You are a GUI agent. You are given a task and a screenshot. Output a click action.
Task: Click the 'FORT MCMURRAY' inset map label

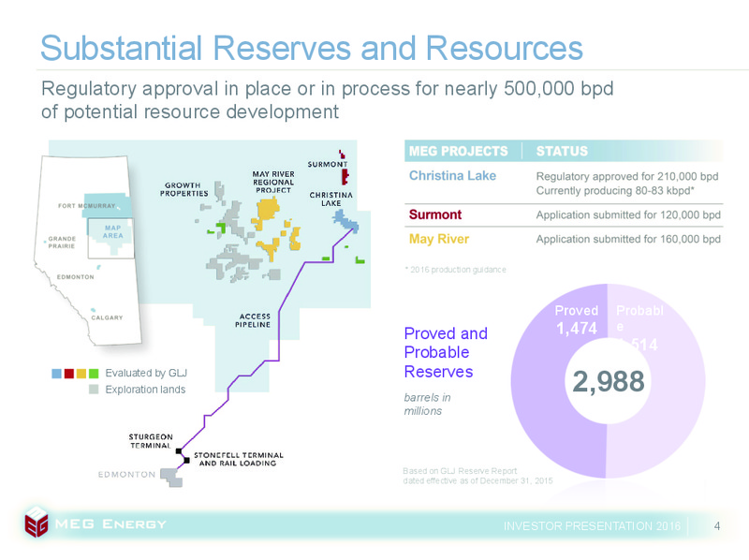[x=86, y=206]
